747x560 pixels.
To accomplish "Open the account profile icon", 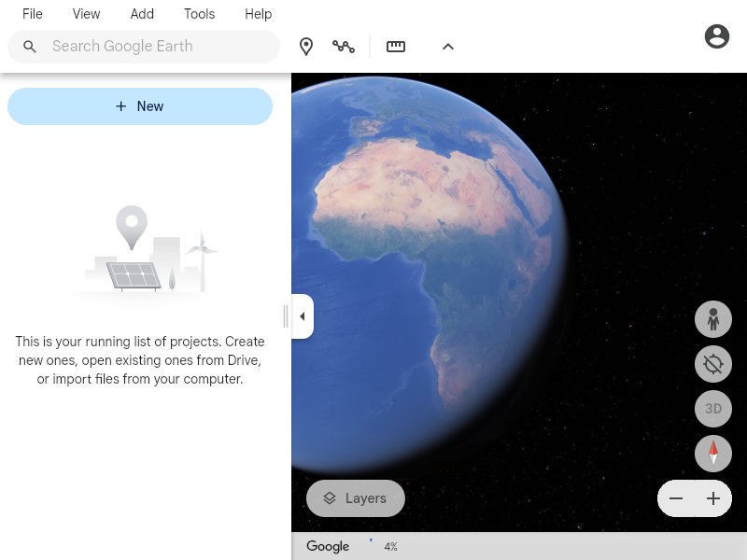I will [716, 36].
